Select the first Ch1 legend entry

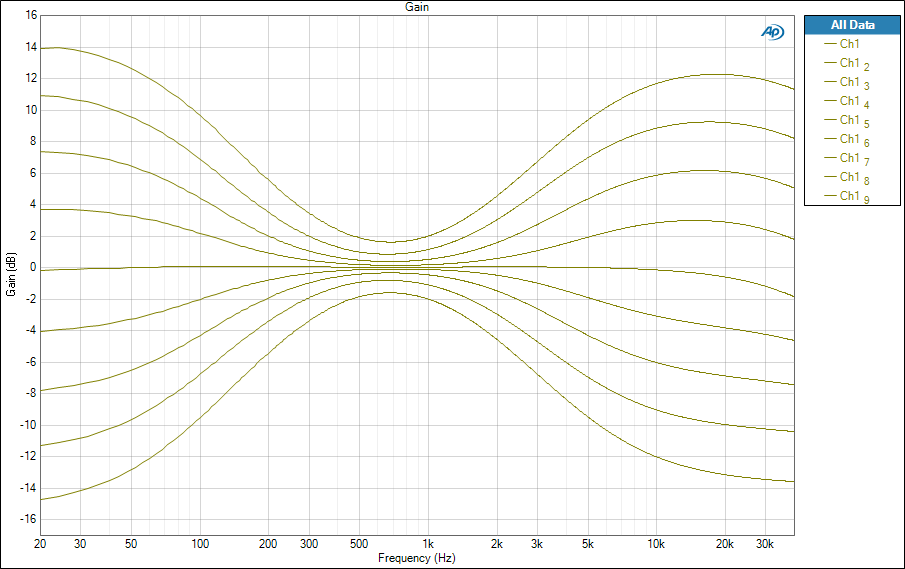pos(842,44)
